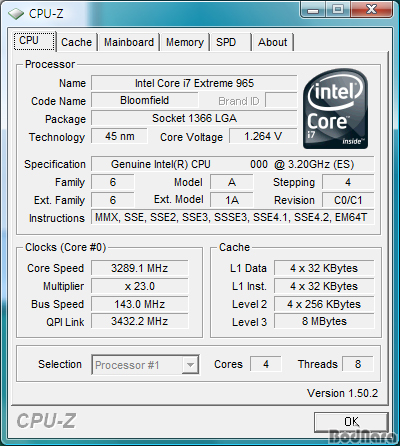The height and width of the screenshot is (446, 400).
Task: Click the Instructions list field
Action: click(233, 217)
